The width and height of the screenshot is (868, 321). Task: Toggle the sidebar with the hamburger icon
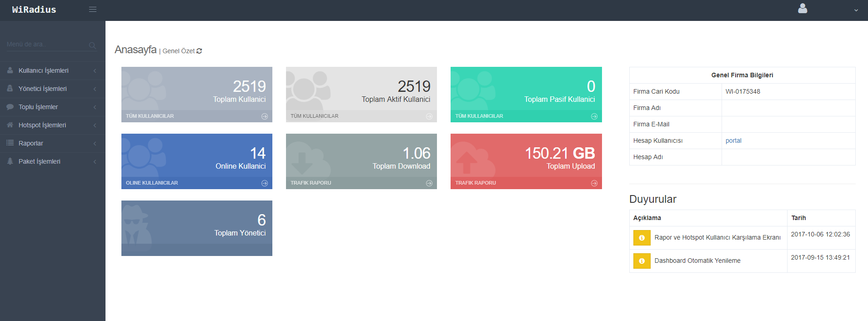tap(93, 10)
